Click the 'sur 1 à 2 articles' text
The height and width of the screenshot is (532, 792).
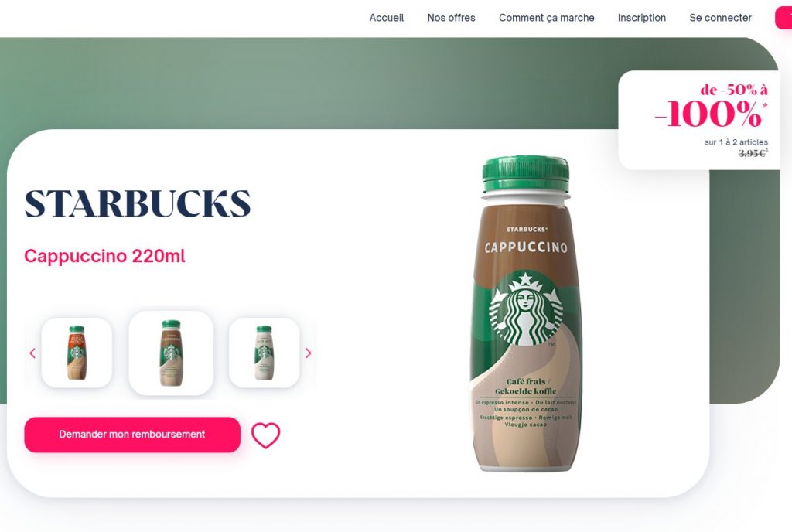tap(736, 142)
